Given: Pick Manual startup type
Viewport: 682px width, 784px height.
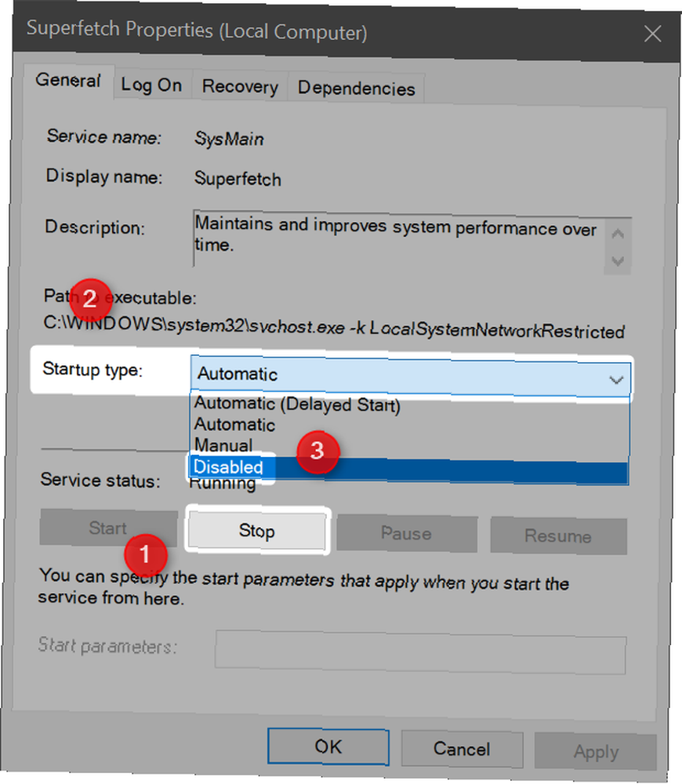Looking at the screenshot, I should point(223,445).
